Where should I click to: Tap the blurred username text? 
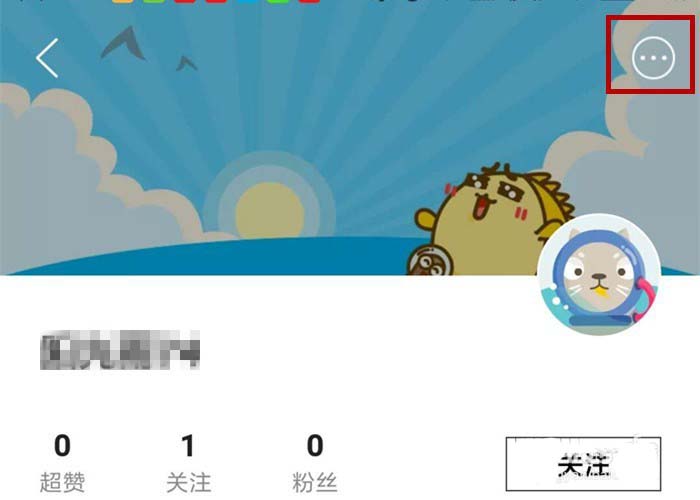(120, 350)
